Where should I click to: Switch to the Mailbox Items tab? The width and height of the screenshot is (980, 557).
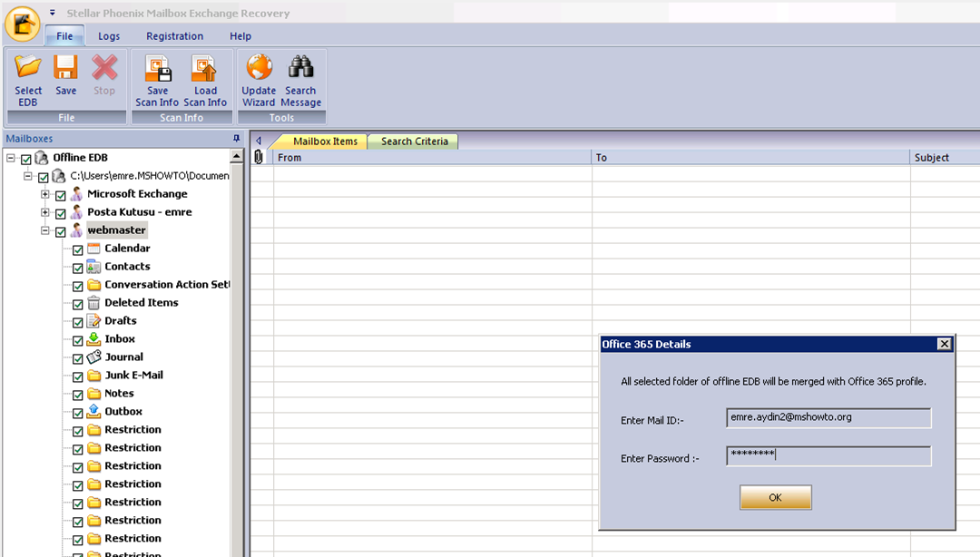tap(325, 142)
